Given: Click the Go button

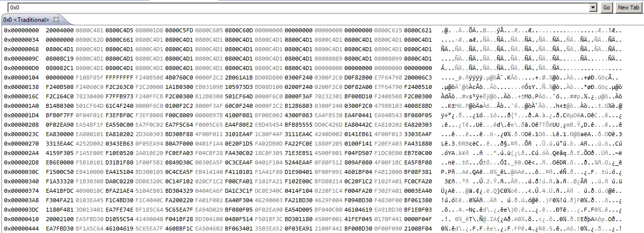Looking at the screenshot, I should pos(606,8).
